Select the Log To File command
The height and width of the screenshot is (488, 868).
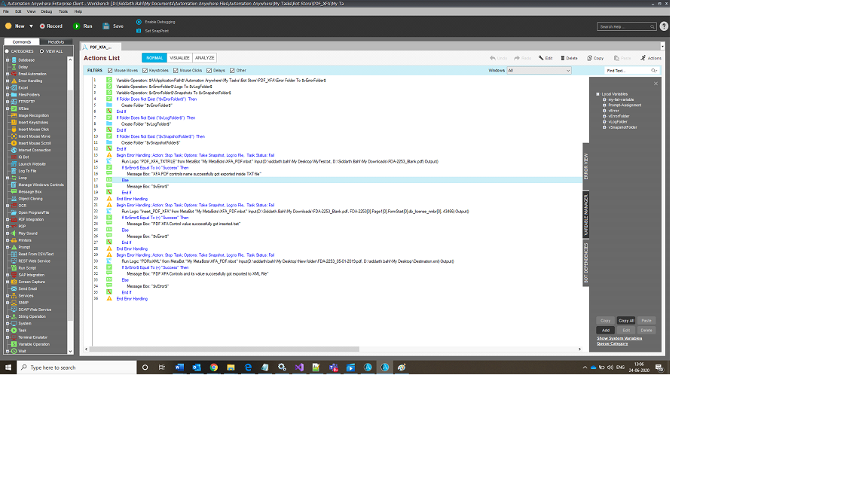(x=27, y=171)
